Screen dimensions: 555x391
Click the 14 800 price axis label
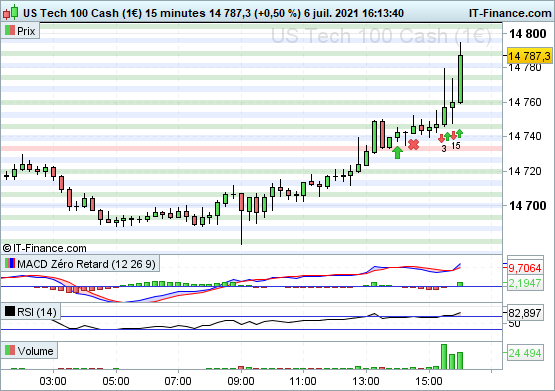point(527,34)
